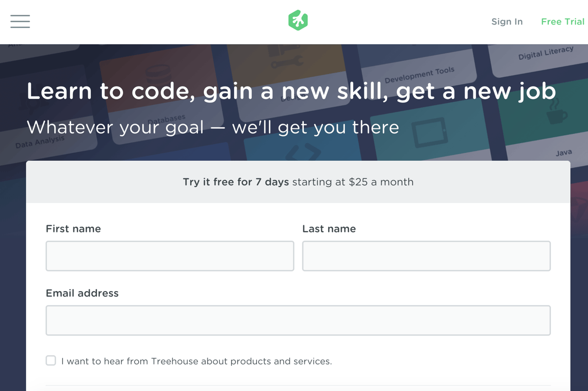Image resolution: width=588 pixels, height=391 pixels.
Task: Click the Email address label
Action: click(x=82, y=293)
